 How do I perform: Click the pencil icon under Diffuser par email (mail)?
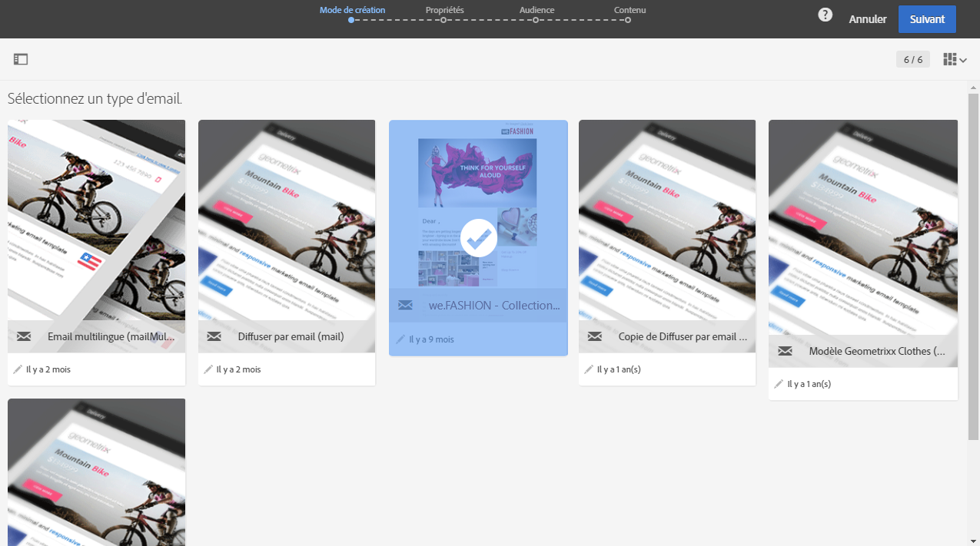point(208,369)
